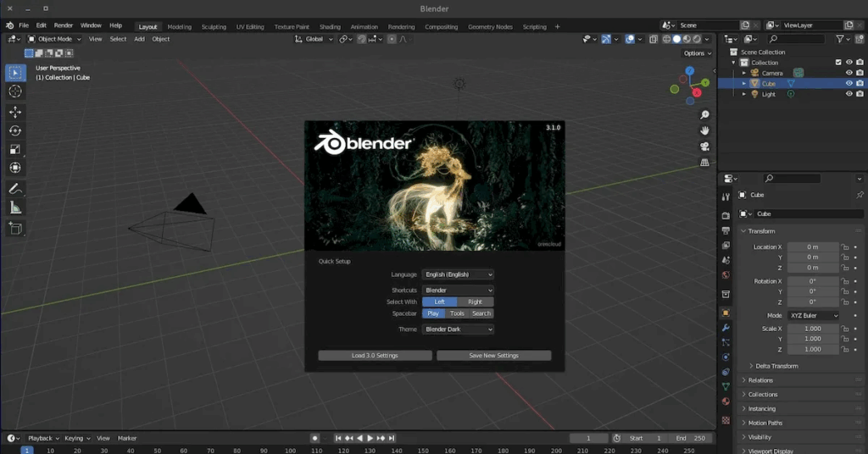Image resolution: width=868 pixels, height=454 pixels.
Task: Open the Shortcuts dropdown
Action: tap(458, 291)
